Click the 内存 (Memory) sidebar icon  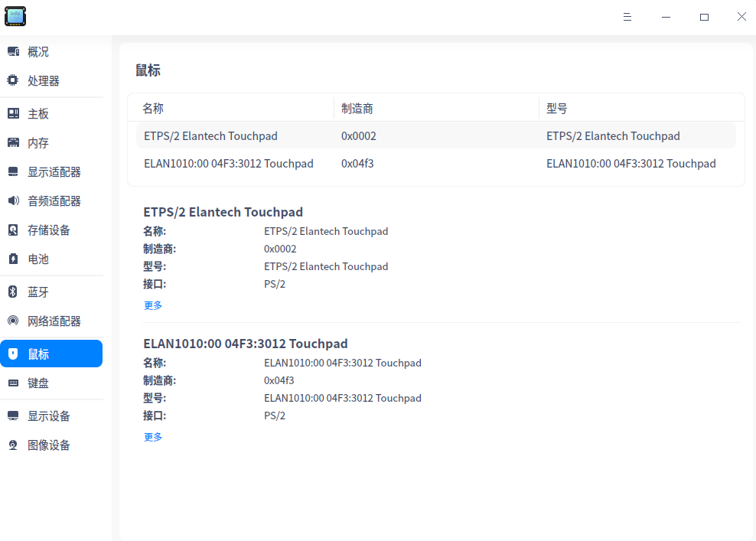(x=12, y=142)
